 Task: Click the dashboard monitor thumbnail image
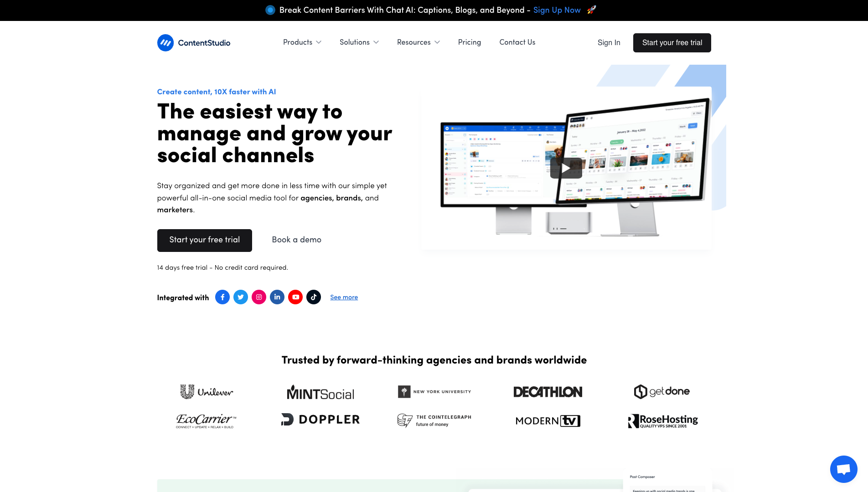566,168
